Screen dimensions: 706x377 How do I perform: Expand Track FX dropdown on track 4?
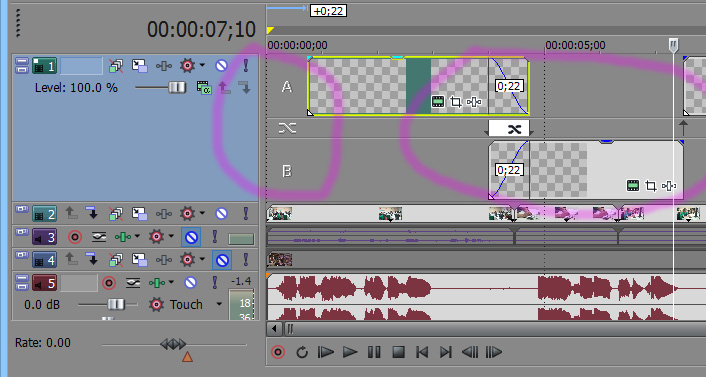pos(202,260)
